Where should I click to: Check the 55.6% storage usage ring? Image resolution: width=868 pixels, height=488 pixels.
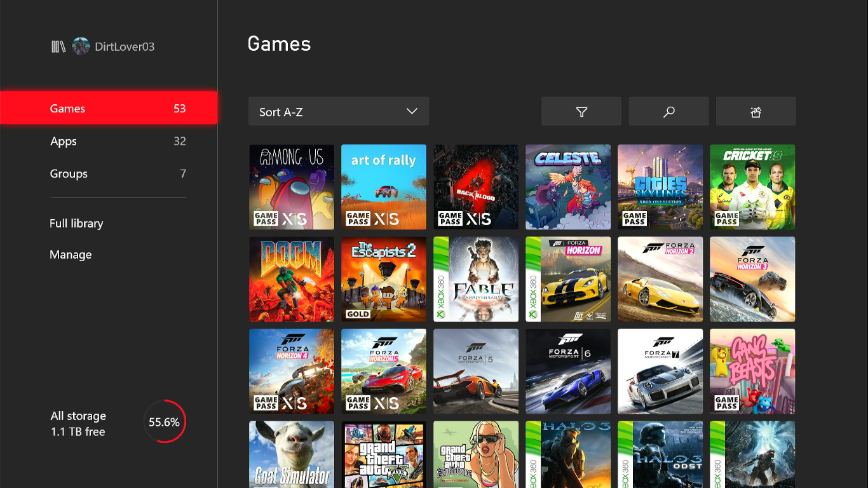click(x=164, y=421)
